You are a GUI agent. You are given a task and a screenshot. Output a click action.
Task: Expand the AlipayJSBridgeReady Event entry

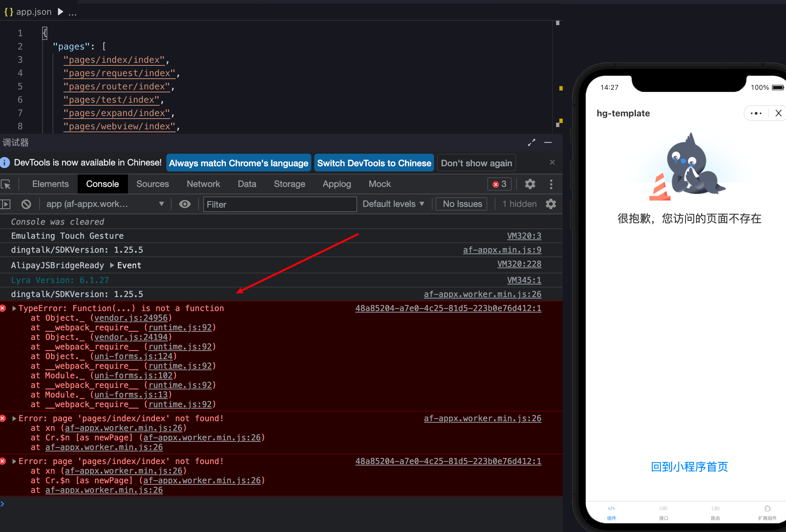[112, 265]
